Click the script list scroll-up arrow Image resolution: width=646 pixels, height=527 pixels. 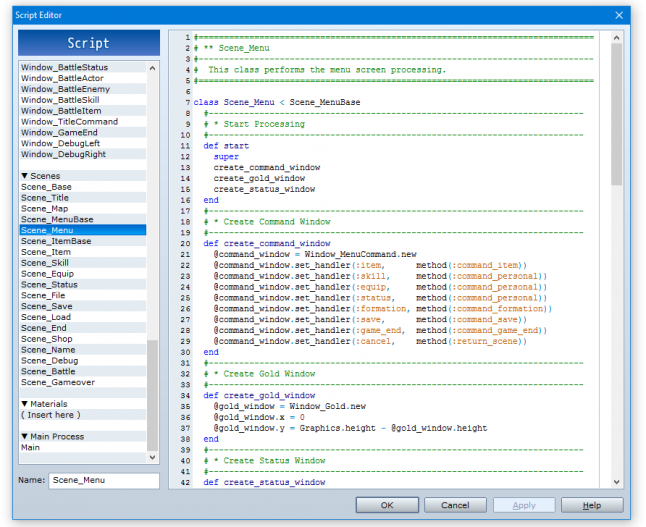(153, 67)
